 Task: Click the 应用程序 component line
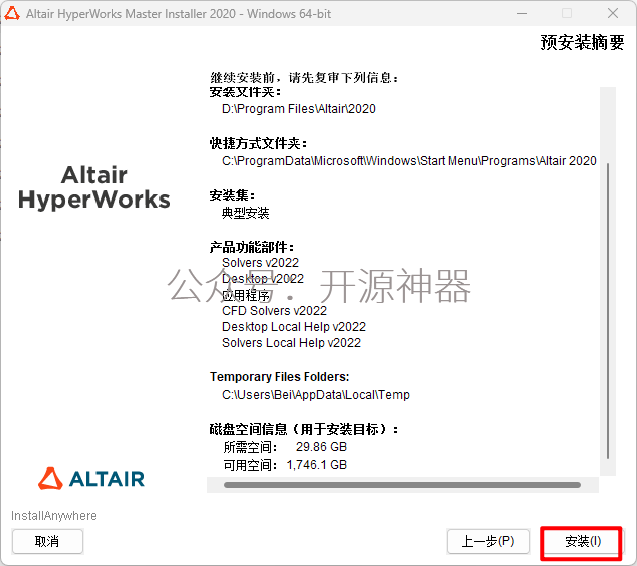pyautogui.click(x=245, y=295)
